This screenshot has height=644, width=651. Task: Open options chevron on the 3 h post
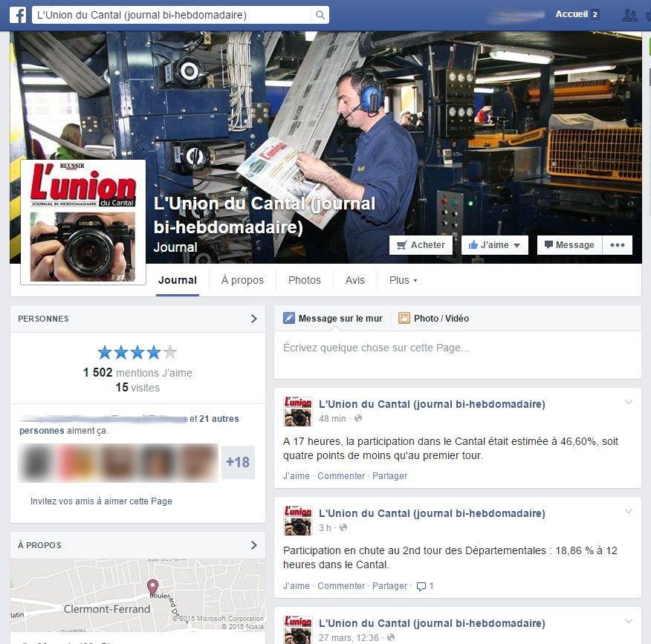coord(629,511)
